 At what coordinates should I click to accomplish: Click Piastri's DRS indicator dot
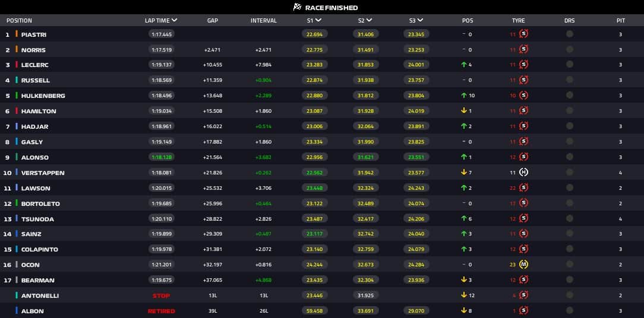[x=570, y=34]
